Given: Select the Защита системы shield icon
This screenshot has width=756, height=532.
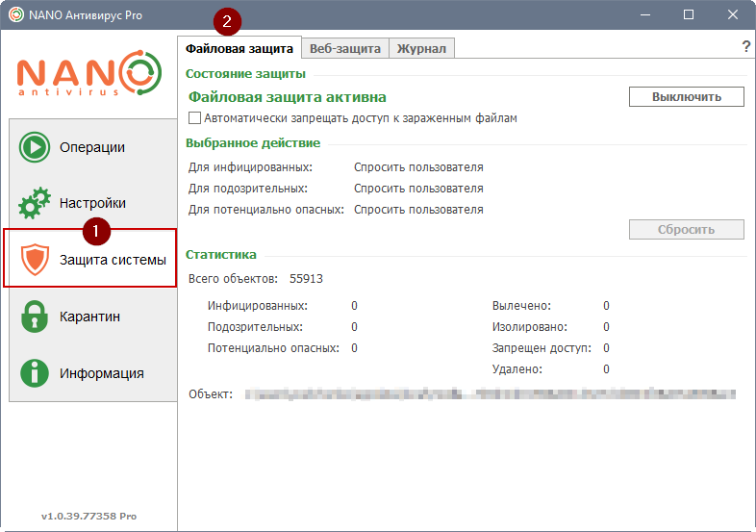Looking at the screenshot, I should [35, 259].
